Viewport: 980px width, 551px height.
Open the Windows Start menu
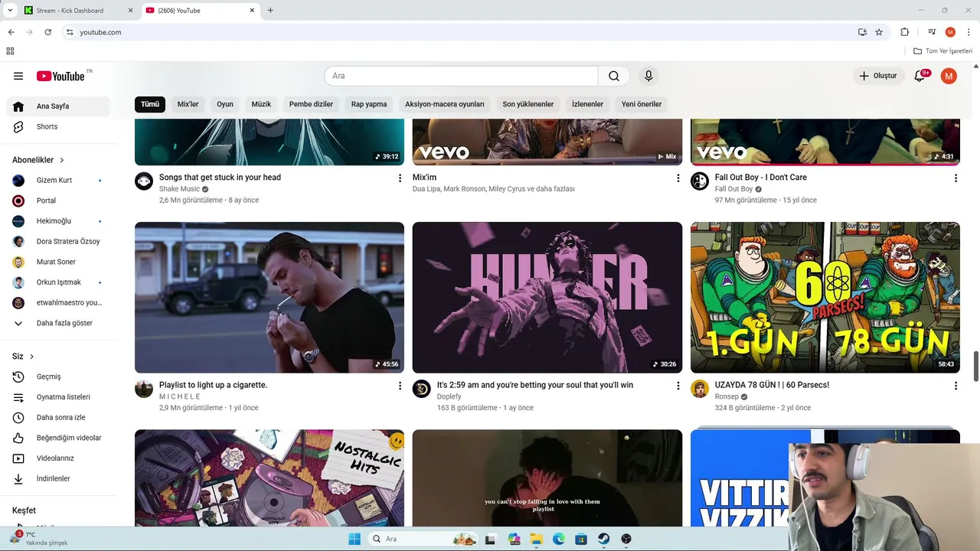coord(354,539)
